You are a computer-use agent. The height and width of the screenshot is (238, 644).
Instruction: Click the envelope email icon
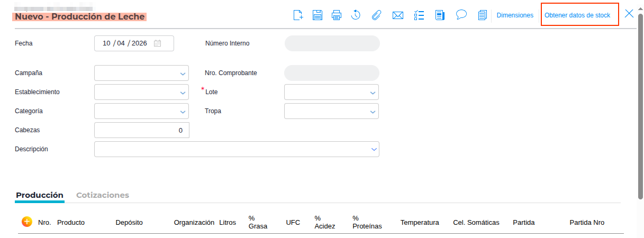pyautogui.click(x=398, y=15)
